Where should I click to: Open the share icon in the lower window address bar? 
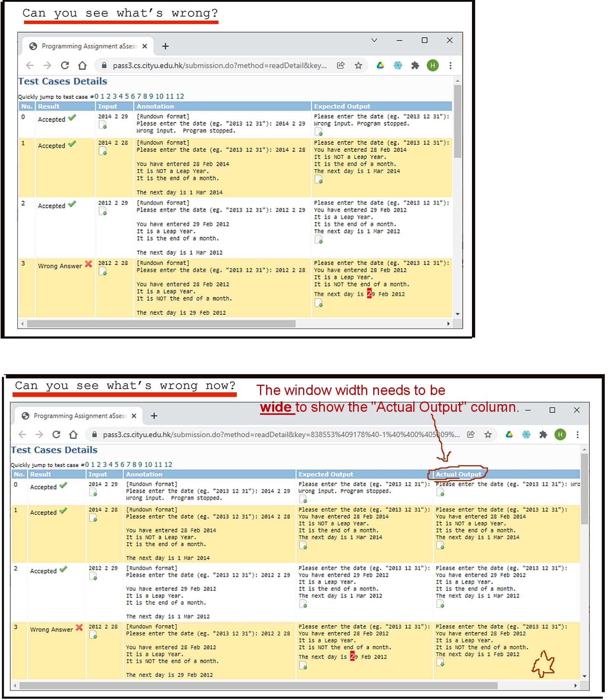click(471, 435)
